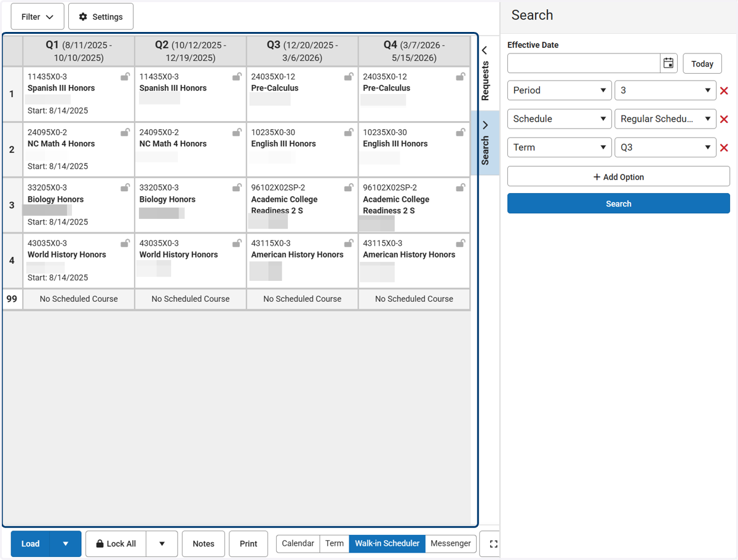Viewport: 738px width, 560px height.
Task: Open the Load options arrow
Action: (x=66, y=544)
